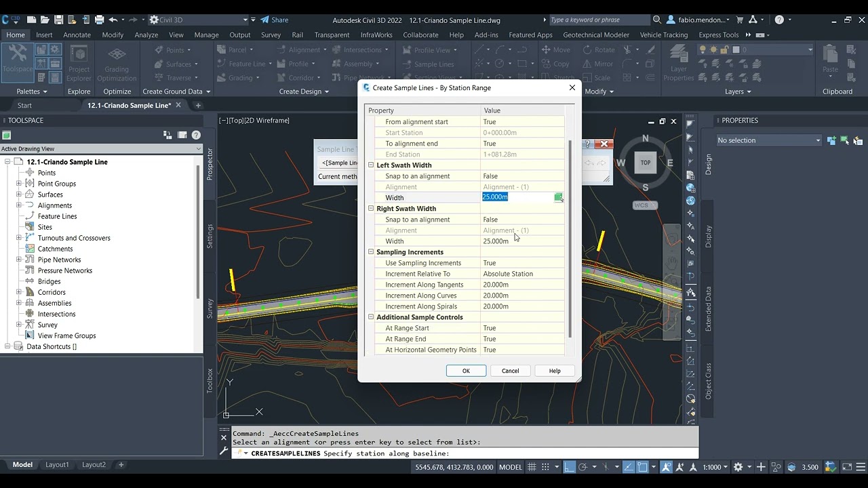
Task: Click the customization menu icon in status bar
Action: (862, 467)
